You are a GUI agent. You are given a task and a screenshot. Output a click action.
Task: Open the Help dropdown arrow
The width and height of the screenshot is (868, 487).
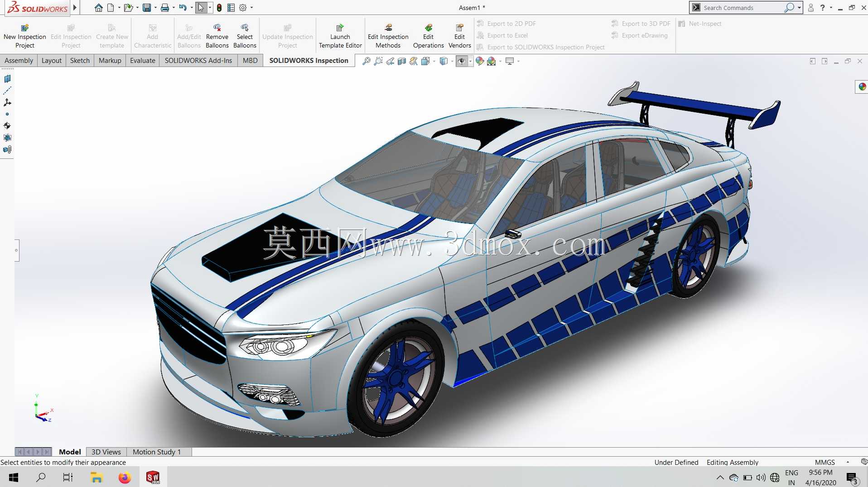pyautogui.click(x=831, y=8)
